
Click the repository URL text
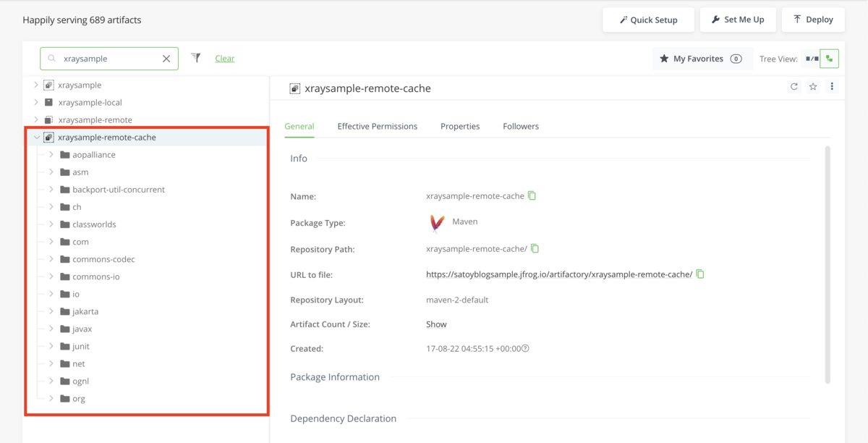[x=559, y=274]
